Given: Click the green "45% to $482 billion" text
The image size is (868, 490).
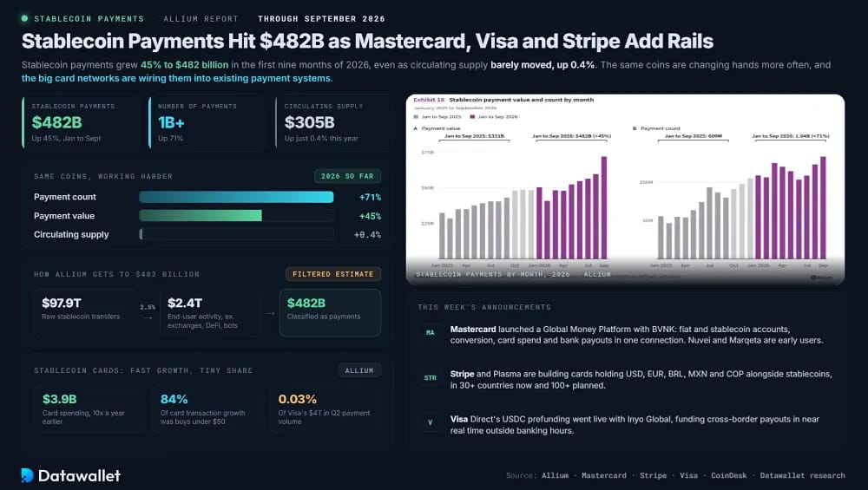Looking at the screenshot, I should click(x=184, y=65).
